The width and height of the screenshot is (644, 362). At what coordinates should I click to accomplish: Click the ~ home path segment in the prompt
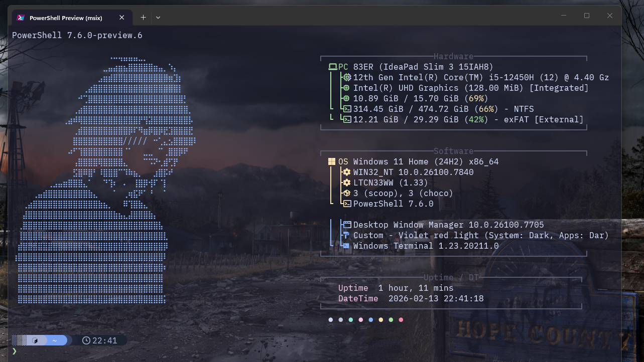[x=55, y=340]
